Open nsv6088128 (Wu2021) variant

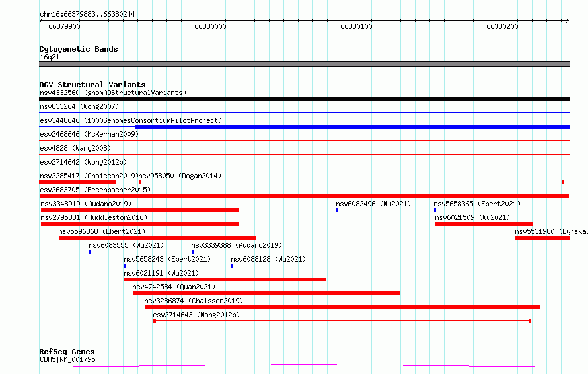click(268, 259)
